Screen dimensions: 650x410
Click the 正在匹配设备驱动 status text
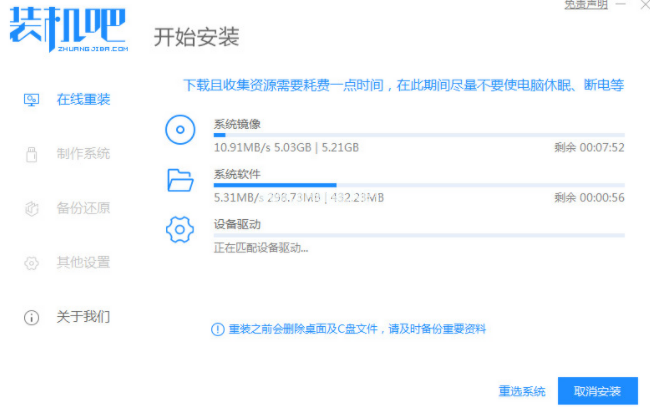[x=261, y=248]
